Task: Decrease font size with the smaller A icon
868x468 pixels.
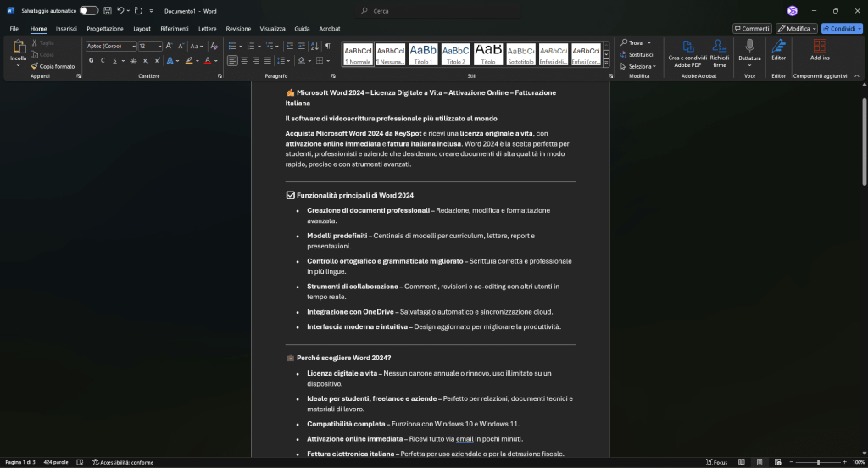Action: pos(181,46)
